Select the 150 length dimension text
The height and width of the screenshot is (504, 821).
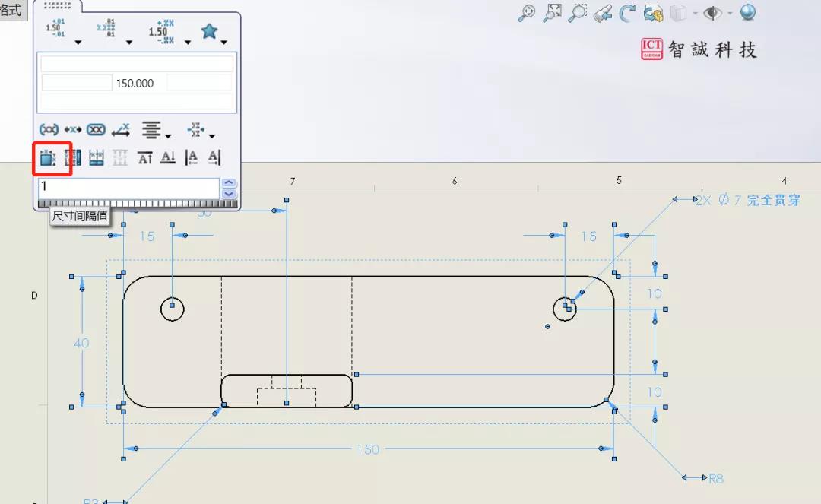[x=368, y=449]
